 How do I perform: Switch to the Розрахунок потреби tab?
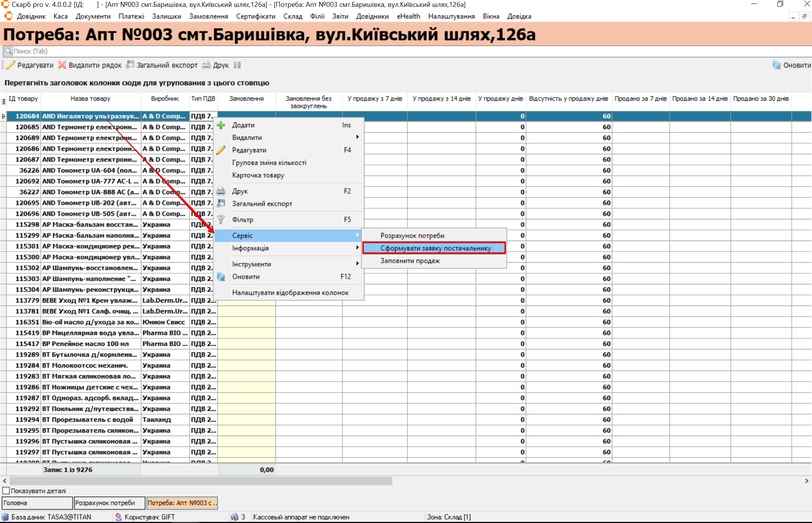coord(109,503)
